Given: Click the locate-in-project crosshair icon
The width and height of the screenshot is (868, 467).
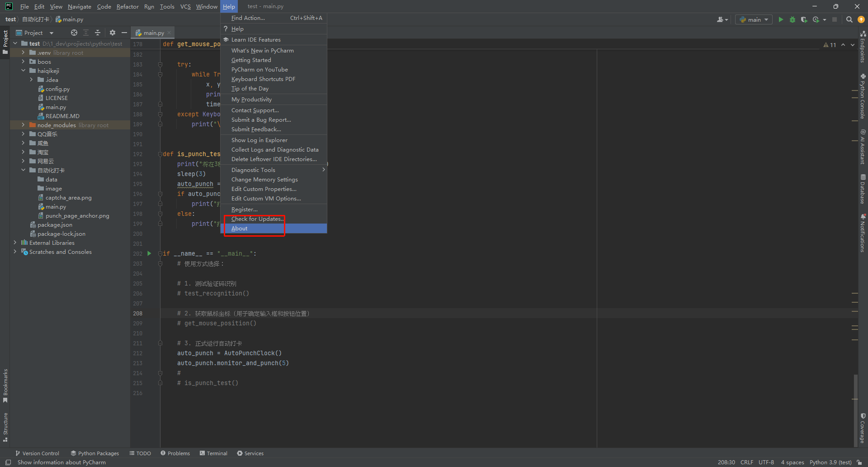Looking at the screenshot, I should 74,33.
